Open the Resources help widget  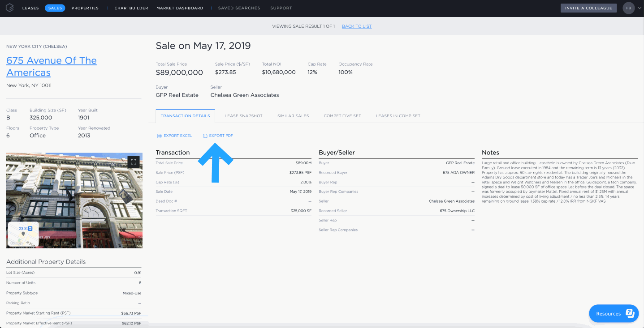point(614,314)
